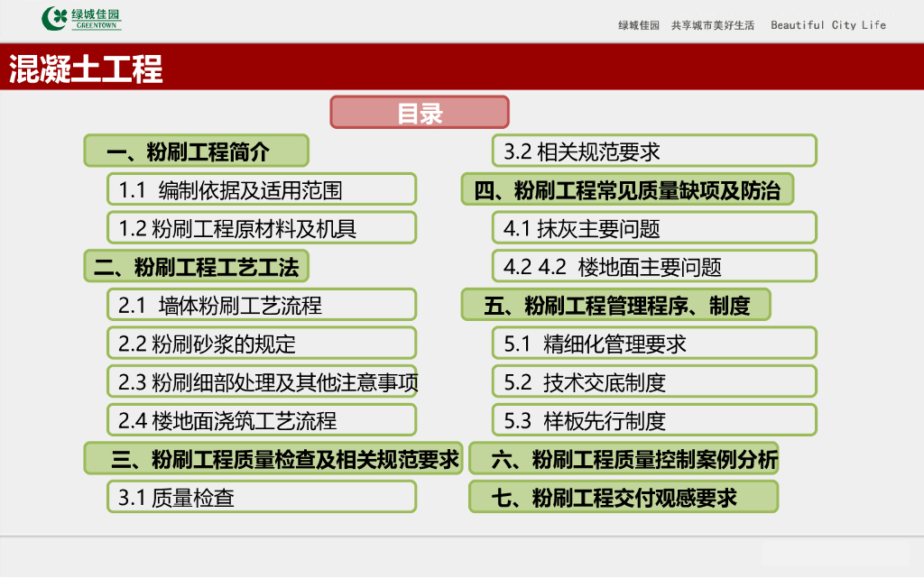The height and width of the screenshot is (578, 924).
Task: Select 1.1 编制依据及适用范围
Action: coord(262,189)
